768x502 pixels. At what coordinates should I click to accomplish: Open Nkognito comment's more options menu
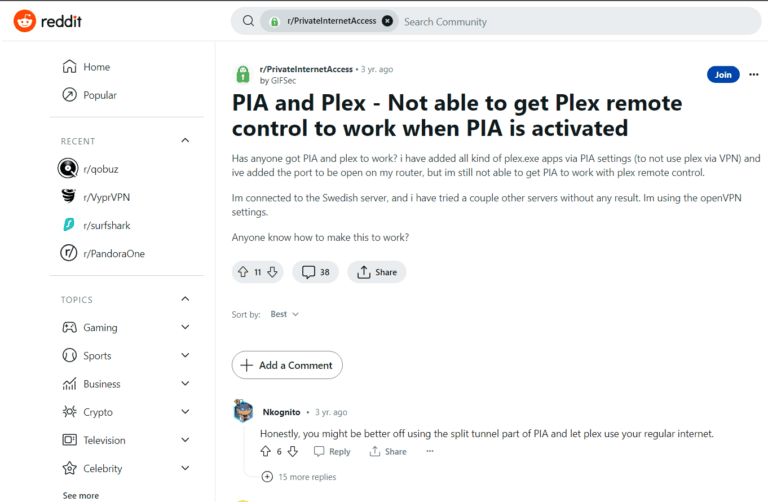click(430, 451)
